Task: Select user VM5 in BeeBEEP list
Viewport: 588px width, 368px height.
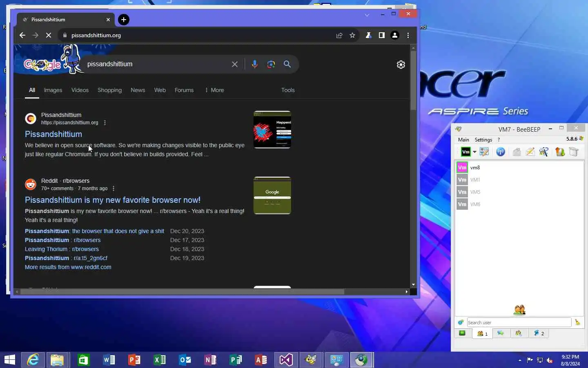Action: pyautogui.click(x=519, y=192)
